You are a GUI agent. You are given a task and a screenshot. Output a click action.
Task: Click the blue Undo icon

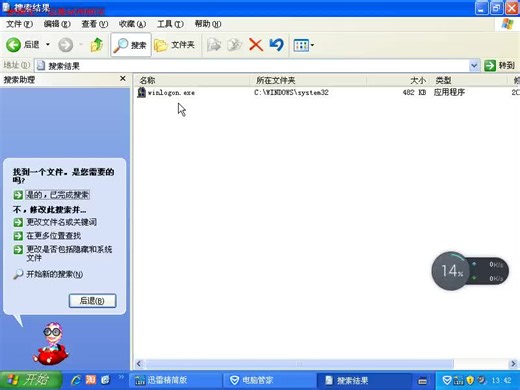point(276,45)
